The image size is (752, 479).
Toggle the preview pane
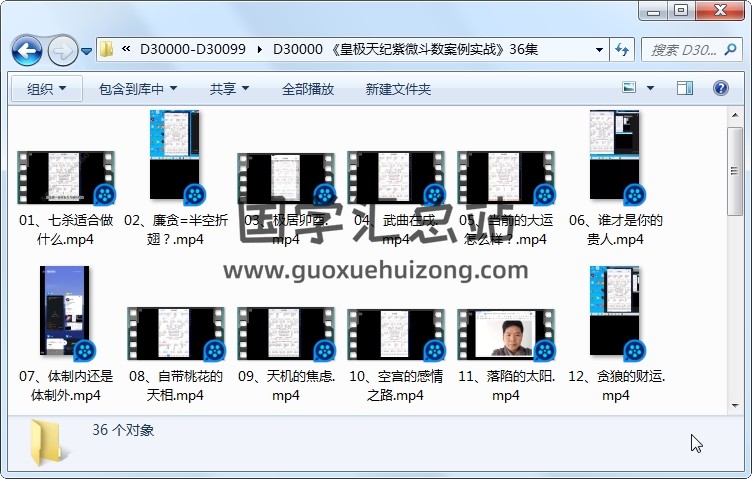(x=685, y=88)
